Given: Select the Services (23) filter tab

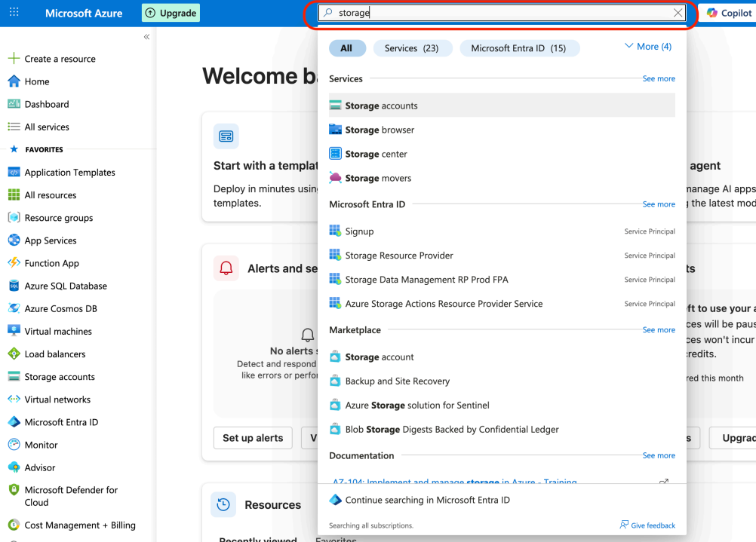Looking at the screenshot, I should pos(411,48).
